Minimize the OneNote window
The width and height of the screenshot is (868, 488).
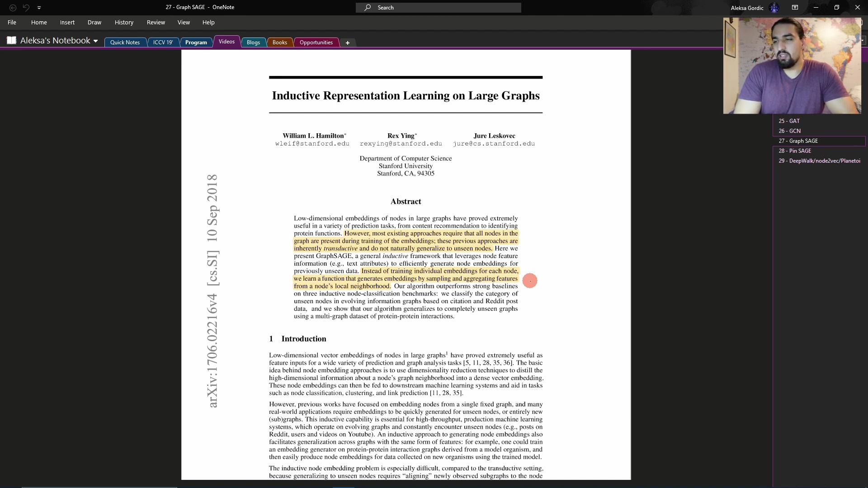816,8
